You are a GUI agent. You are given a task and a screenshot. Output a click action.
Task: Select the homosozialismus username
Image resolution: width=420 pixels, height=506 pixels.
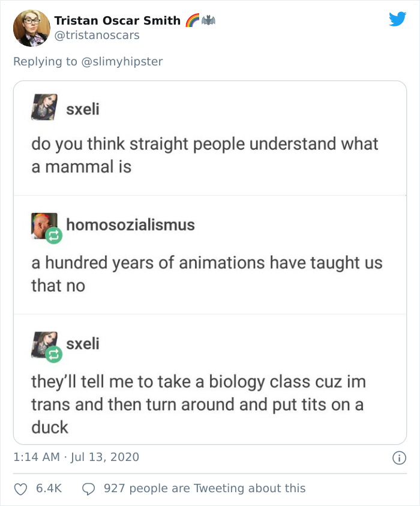pos(131,224)
